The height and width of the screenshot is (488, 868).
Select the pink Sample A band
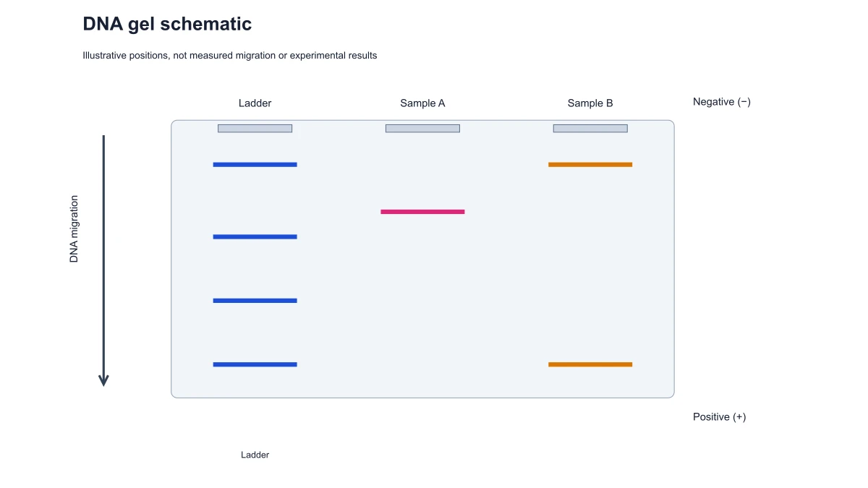(x=422, y=211)
